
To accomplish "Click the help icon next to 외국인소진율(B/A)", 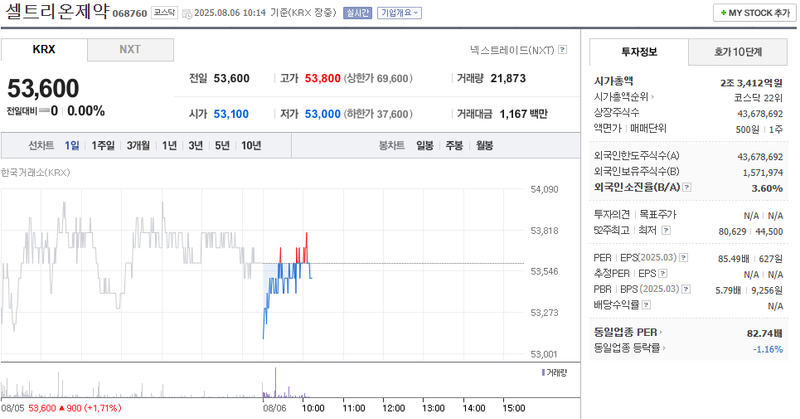I will [x=687, y=187].
